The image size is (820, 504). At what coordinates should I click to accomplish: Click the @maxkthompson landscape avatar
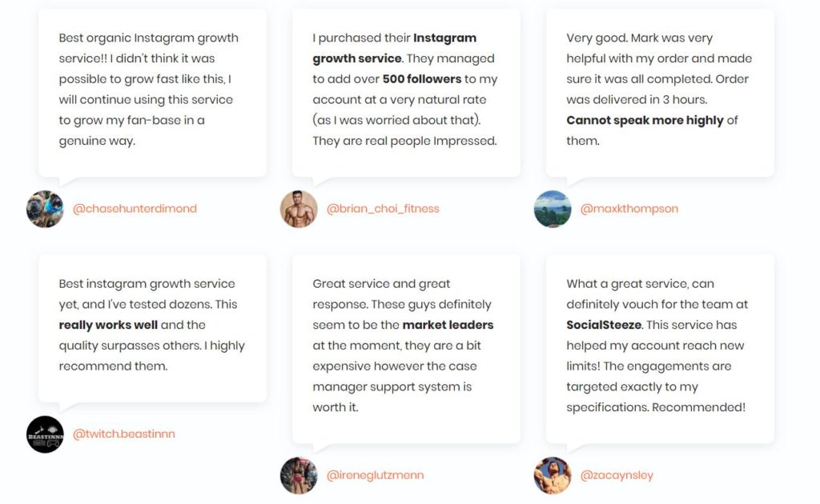click(553, 209)
